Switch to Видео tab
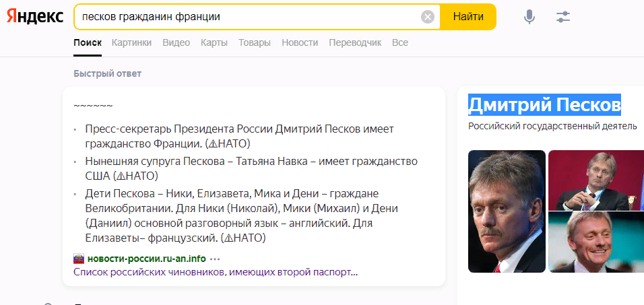Image resolution: width=644 pixels, height=305 pixels. 176,42
